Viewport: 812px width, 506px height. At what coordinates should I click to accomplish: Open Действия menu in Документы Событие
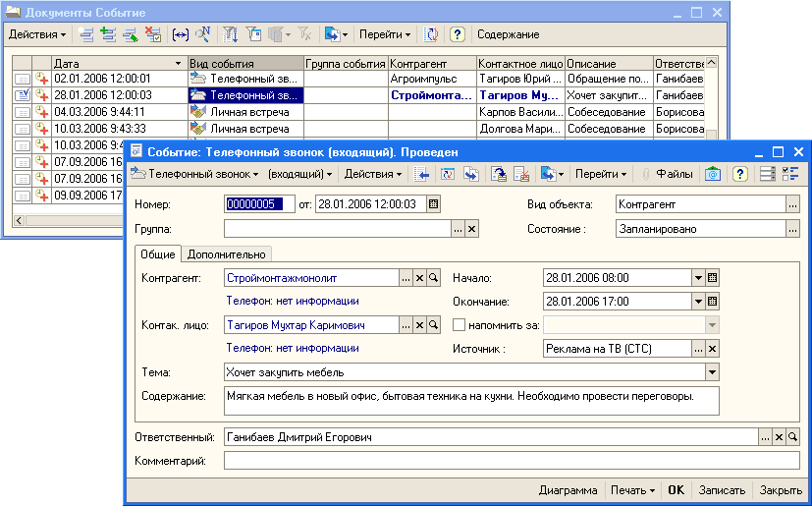37,34
